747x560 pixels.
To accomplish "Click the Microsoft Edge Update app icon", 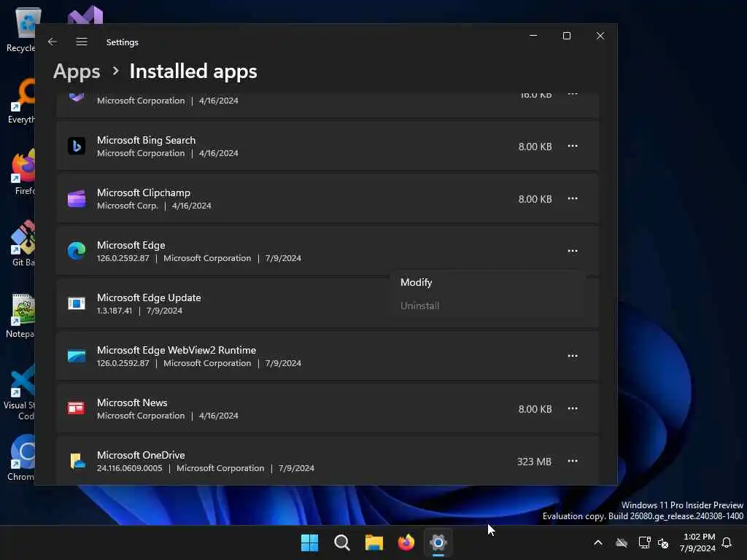I will [x=76, y=303].
